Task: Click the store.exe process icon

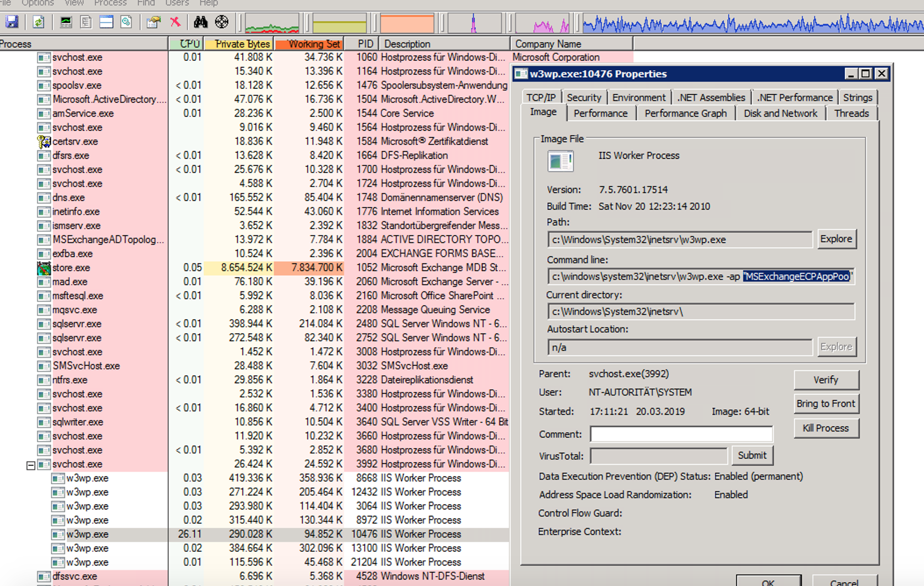Action: point(44,268)
